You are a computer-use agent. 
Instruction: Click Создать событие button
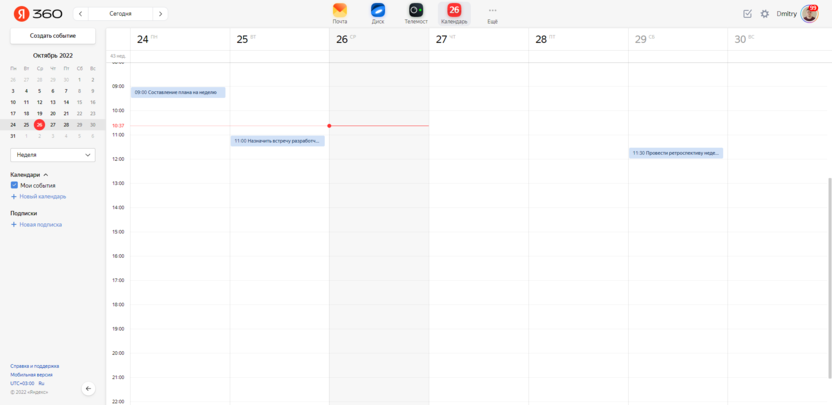(53, 36)
